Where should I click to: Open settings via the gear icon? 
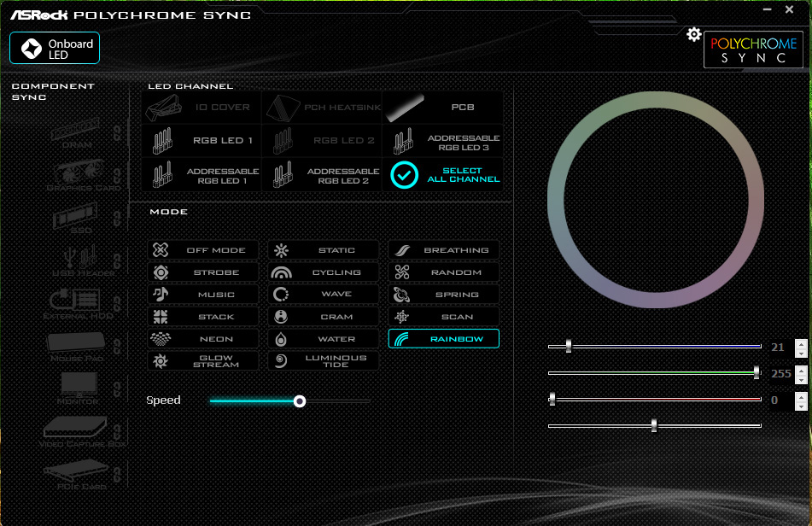tap(693, 35)
